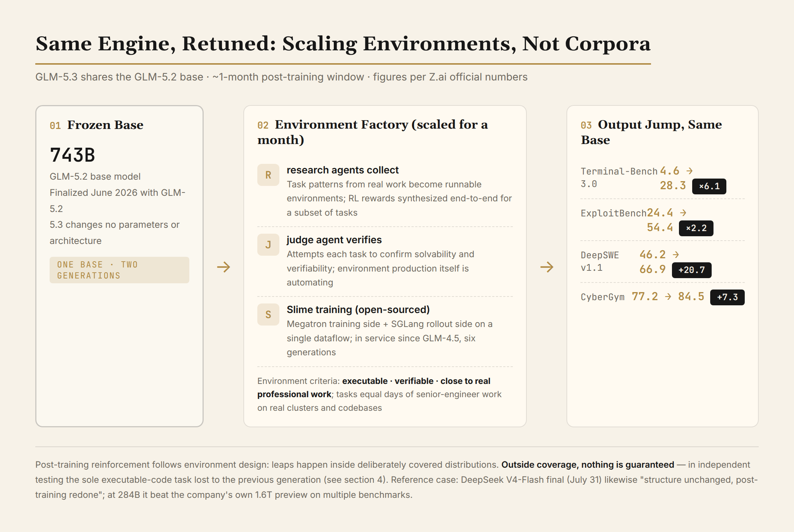The width and height of the screenshot is (794, 532).
Task: Click the R badge beside research agents collect
Action: pyautogui.click(x=268, y=175)
